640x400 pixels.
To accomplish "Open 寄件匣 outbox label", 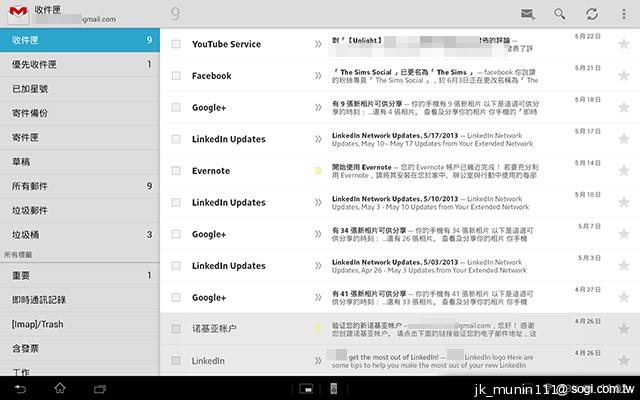I will click(80, 138).
